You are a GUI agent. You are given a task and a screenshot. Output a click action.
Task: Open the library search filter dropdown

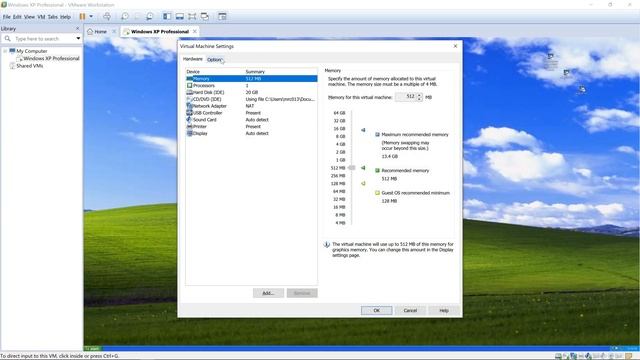[78, 38]
